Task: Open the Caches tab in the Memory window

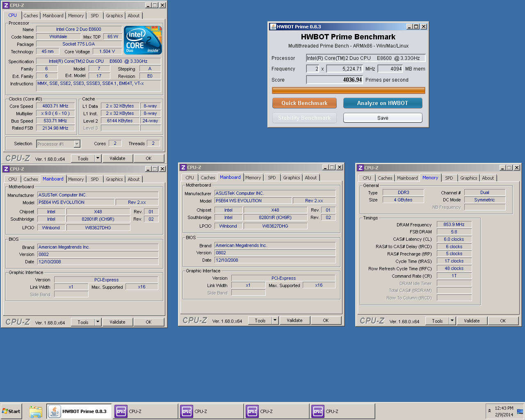Action: coord(385,178)
